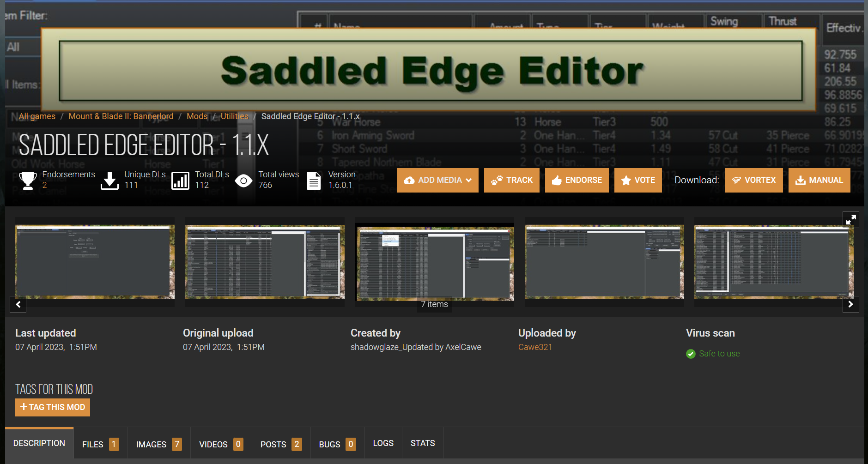This screenshot has height=464, width=868.
Task: Open the Logs tab
Action: pos(383,443)
